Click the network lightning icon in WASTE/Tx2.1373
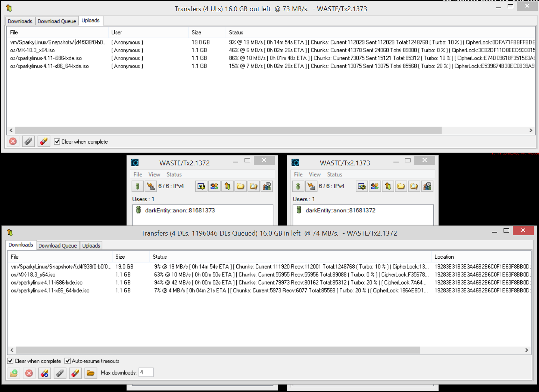This screenshot has height=392, width=539. point(311,186)
